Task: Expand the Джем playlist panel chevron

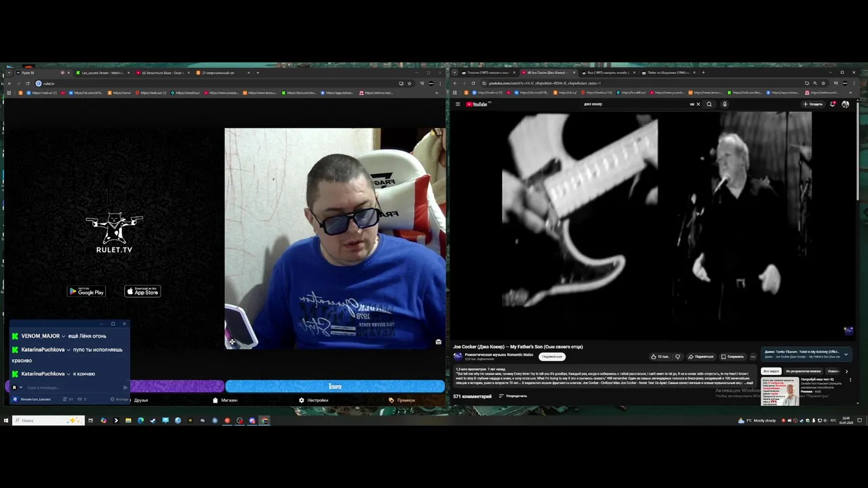Action: (846, 354)
